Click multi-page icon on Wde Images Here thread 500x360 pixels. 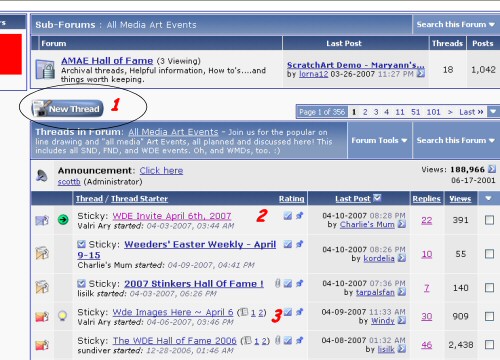point(244,312)
